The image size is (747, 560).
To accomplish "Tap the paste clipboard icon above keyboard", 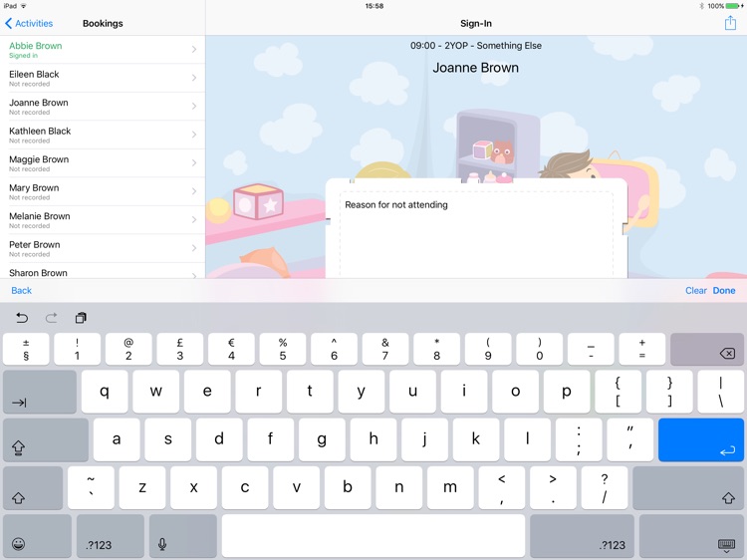I will tap(81, 318).
